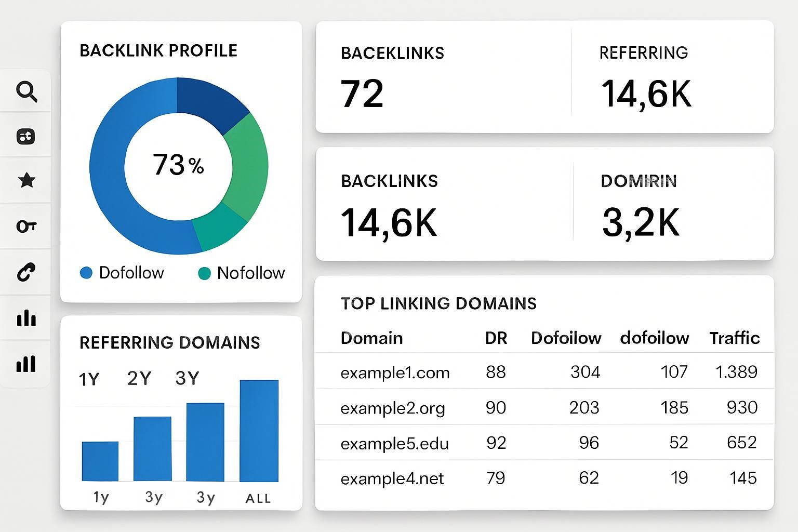Open the analytics bar-chart icon
The height and width of the screenshot is (532, 798).
click(x=26, y=318)
